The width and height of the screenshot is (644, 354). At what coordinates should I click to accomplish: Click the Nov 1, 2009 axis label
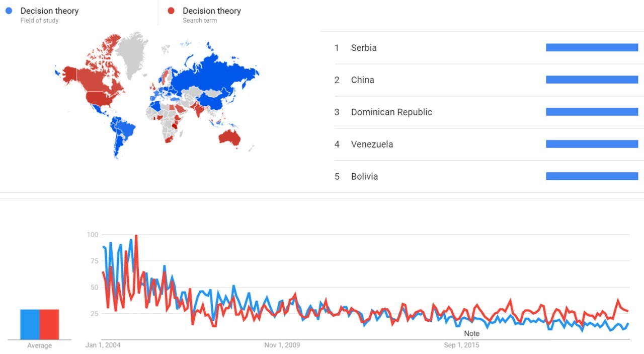click(x=282, y=345)
